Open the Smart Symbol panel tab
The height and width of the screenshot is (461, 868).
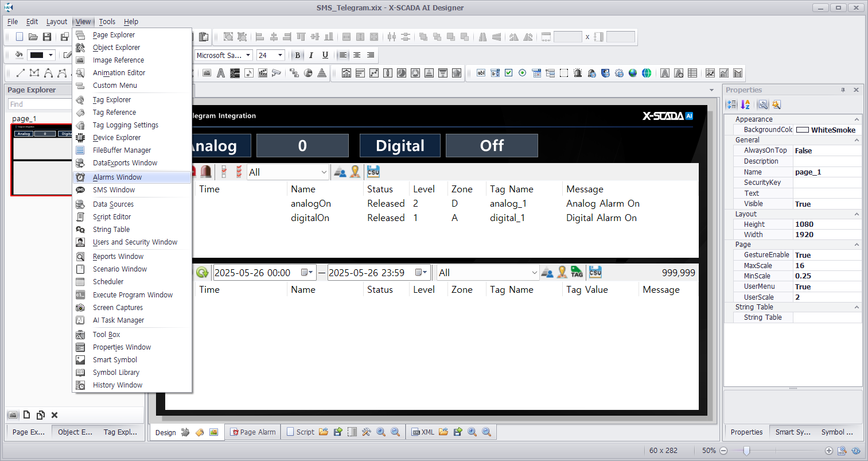[793, 432]
